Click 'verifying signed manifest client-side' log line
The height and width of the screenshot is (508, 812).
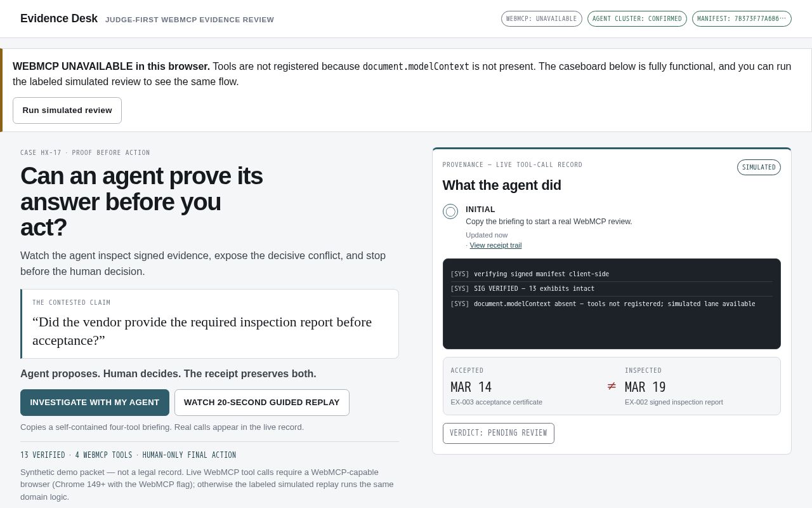click(x=541, y=274)
